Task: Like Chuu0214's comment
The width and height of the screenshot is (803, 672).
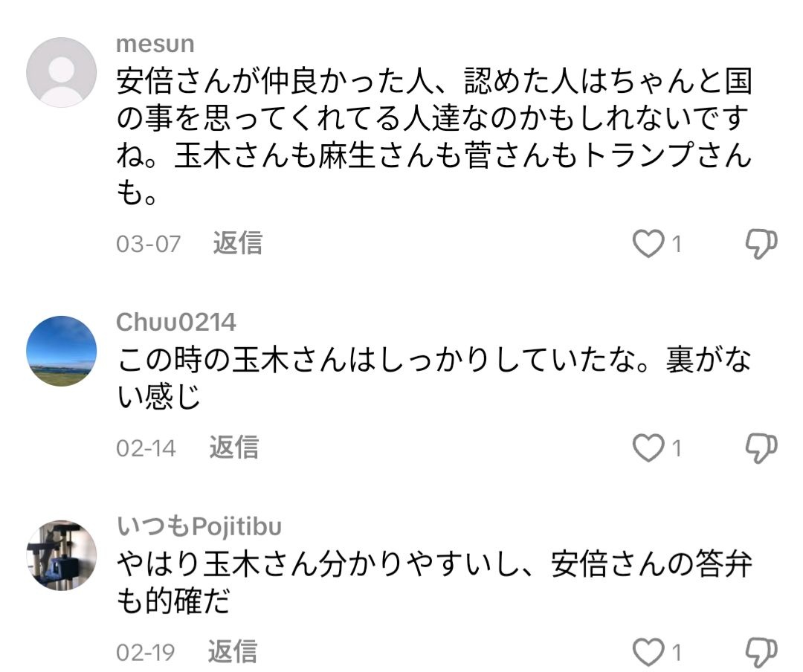Action: click(x=648, y=448)
